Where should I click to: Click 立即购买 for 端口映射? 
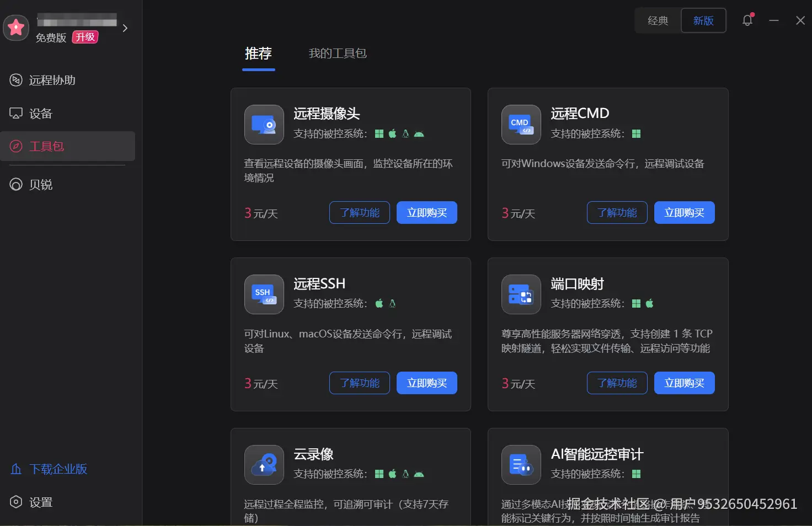(x=685, y=383)
